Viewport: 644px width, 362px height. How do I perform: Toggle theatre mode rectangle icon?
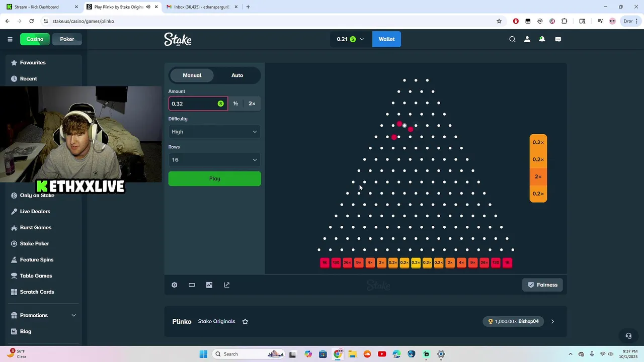click(192, 285)
